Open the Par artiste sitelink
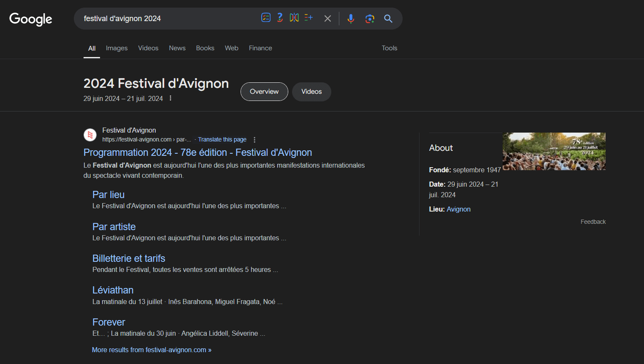644x364 pixels. (114, 227)
